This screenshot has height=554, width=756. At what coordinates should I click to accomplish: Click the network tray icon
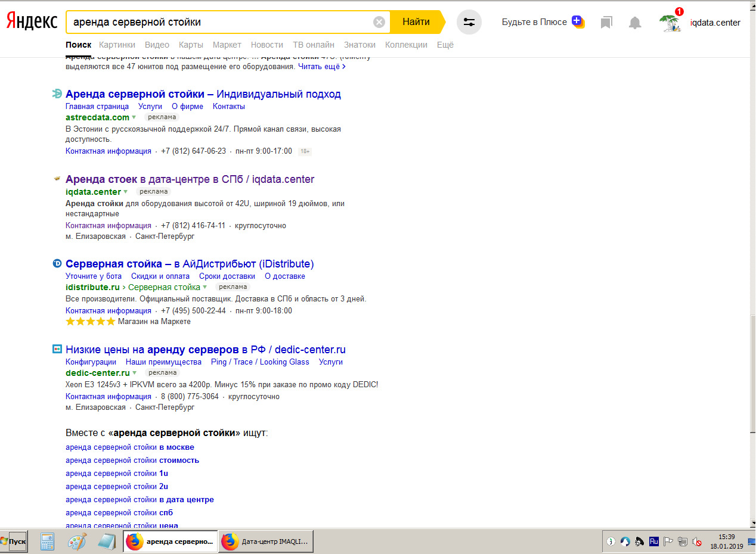(x=683, y=541)
